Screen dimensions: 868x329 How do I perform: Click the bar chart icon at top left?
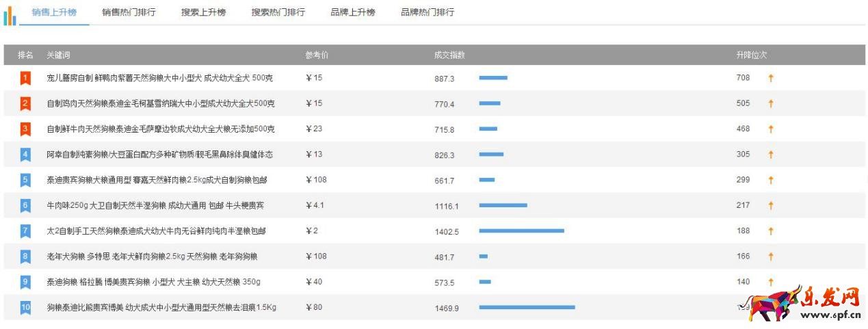pos(10,15)
